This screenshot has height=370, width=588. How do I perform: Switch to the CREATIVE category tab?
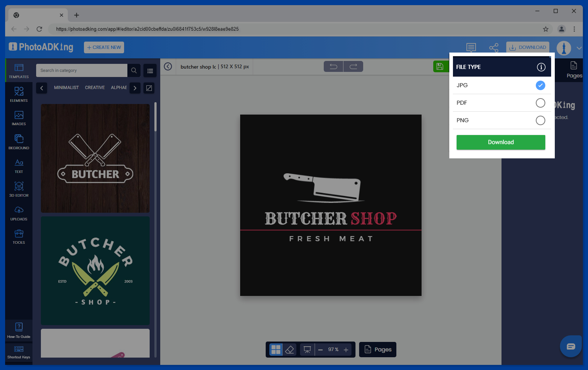(95, 88)
